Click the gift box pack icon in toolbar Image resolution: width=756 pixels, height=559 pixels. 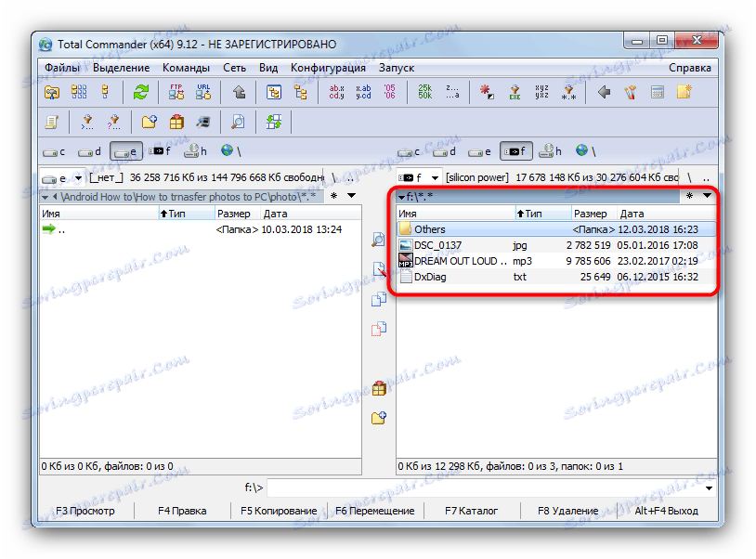[176, 122]
